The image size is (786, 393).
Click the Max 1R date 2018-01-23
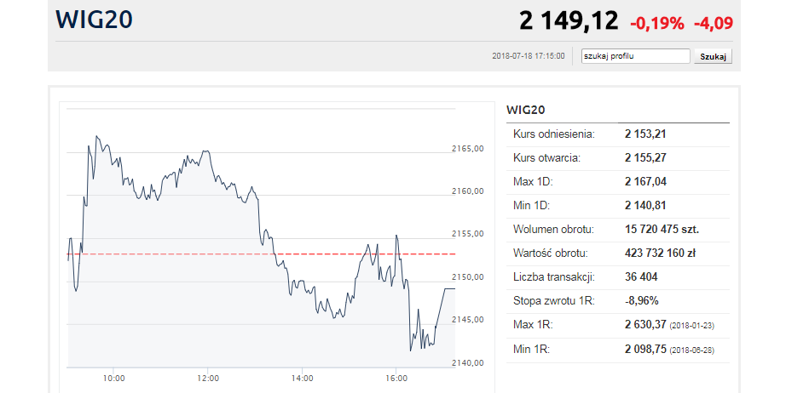(692, 326)
